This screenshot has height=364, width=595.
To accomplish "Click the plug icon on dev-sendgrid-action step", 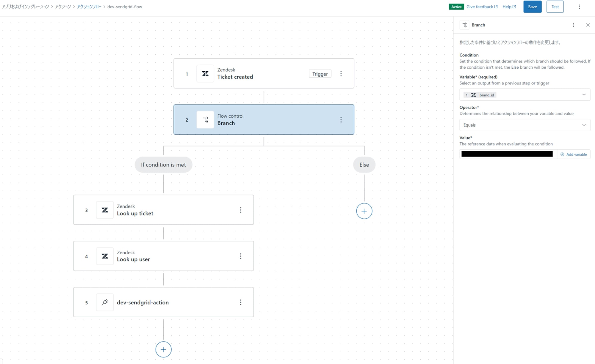I will pos(105,302).
